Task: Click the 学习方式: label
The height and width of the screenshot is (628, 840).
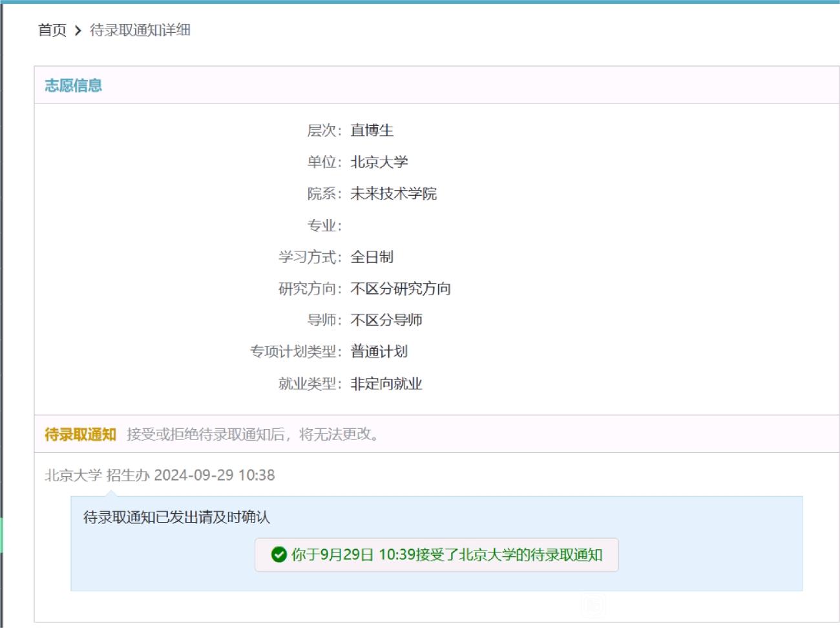Action: click(x=310, y=257)
